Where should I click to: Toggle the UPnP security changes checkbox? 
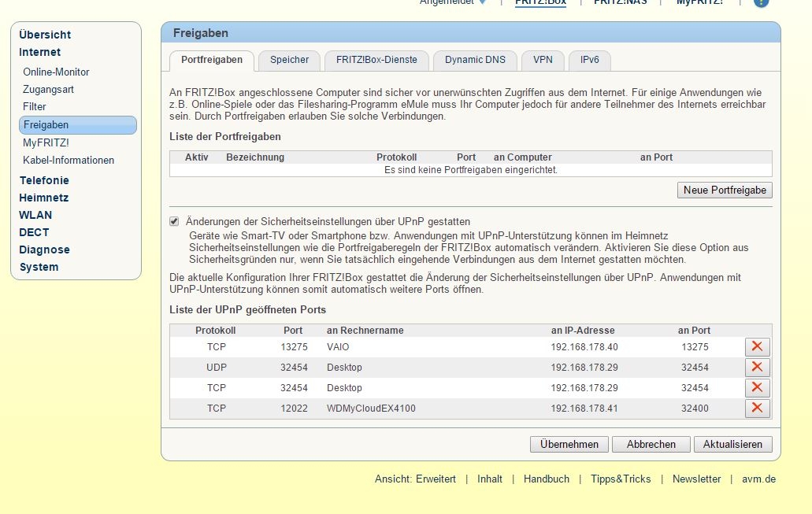coord(174,221)
